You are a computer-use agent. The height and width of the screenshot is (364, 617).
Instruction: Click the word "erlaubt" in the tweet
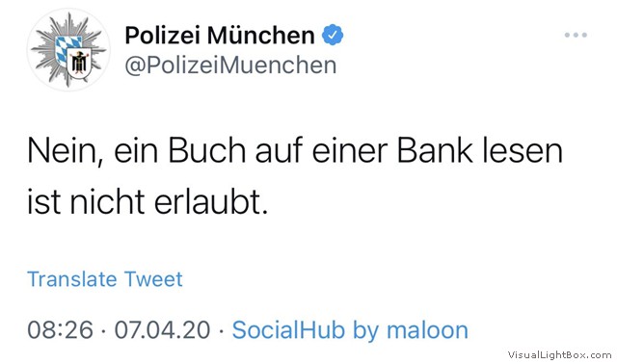click(207, 202)
